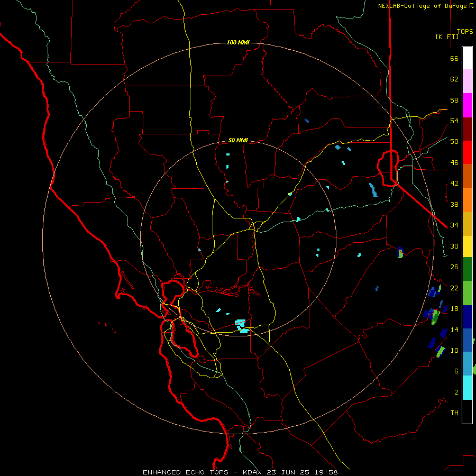Click the dark green legend swatch

point(467,269)
